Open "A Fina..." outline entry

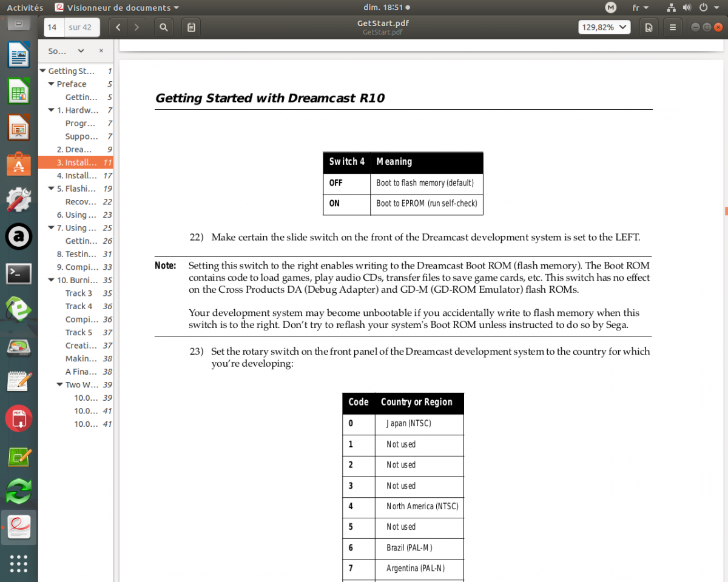coord(76,372)
